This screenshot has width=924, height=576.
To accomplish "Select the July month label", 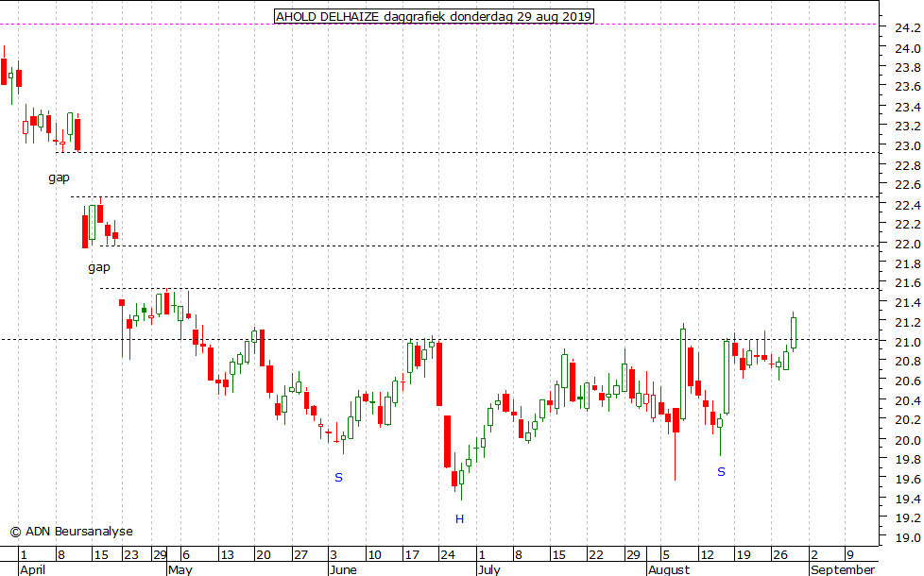I will pyautogui.click(x=489, y=569).
